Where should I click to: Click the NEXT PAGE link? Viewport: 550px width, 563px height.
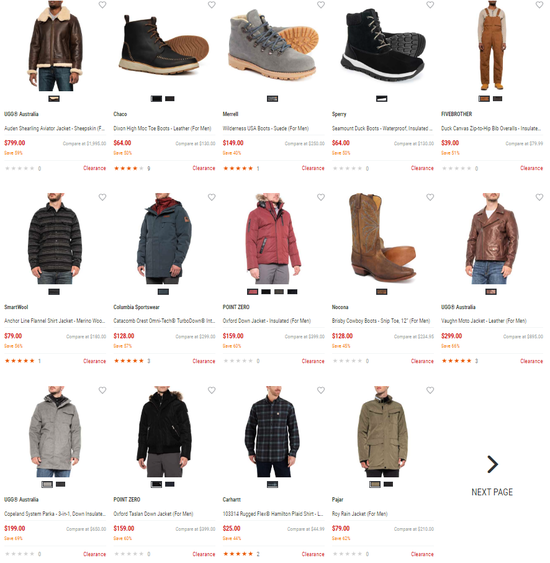(492, 492)
